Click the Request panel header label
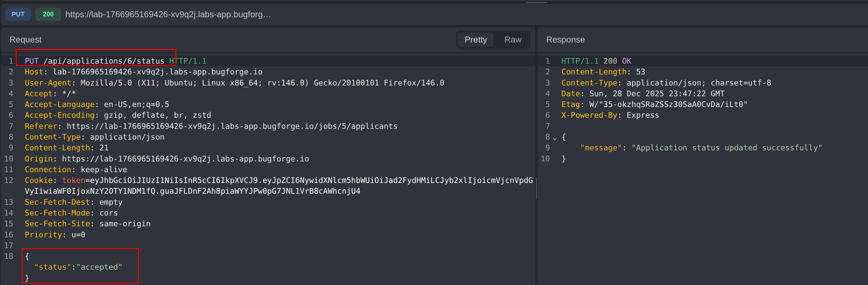 pos(25,40)
